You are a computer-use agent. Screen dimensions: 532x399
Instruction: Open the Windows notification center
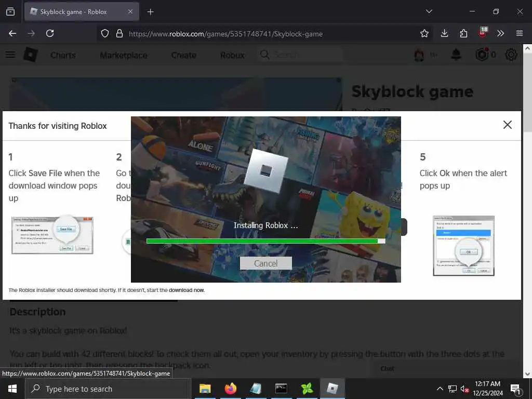[x=515, y=389]
